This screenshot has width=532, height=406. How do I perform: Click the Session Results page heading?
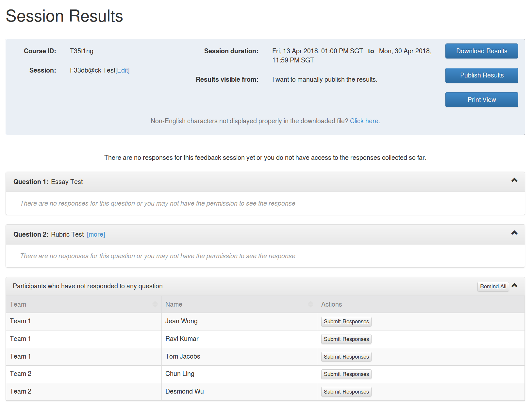click(64, 16)
